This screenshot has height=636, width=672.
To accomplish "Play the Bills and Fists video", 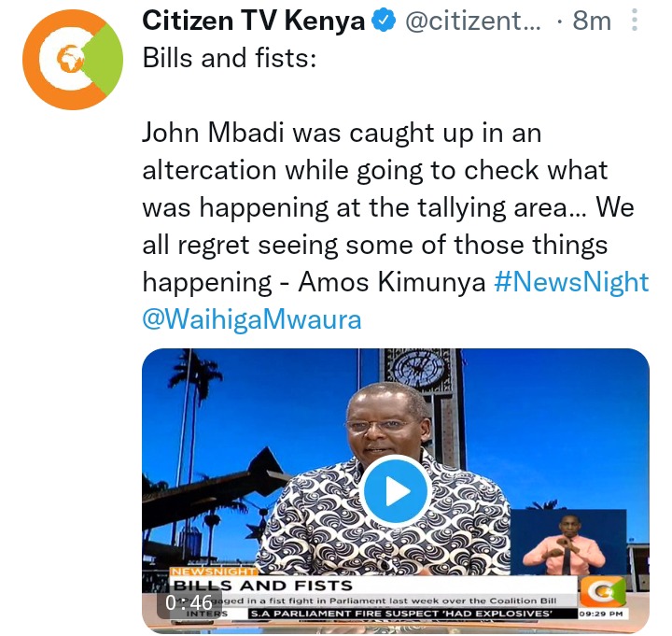I will pyautogui.click(x=396, y=491).
